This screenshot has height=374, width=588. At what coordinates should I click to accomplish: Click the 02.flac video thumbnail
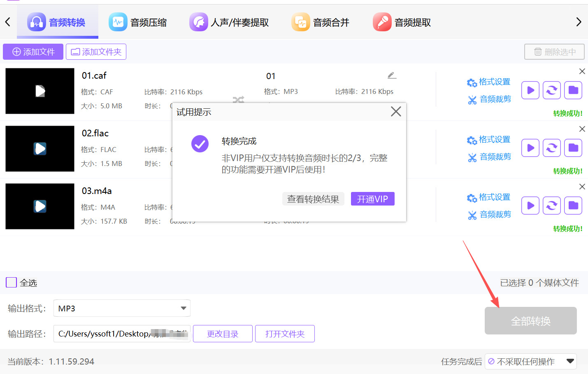pos(40,148)
